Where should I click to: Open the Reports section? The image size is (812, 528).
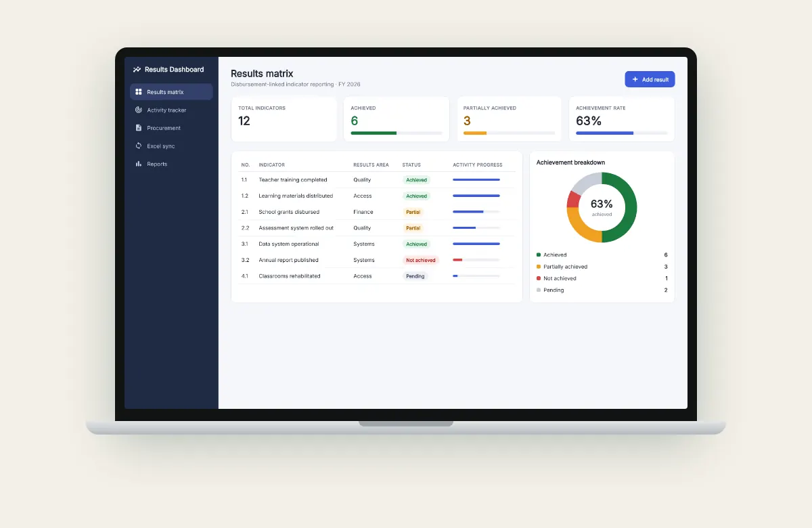pos(171,164)
